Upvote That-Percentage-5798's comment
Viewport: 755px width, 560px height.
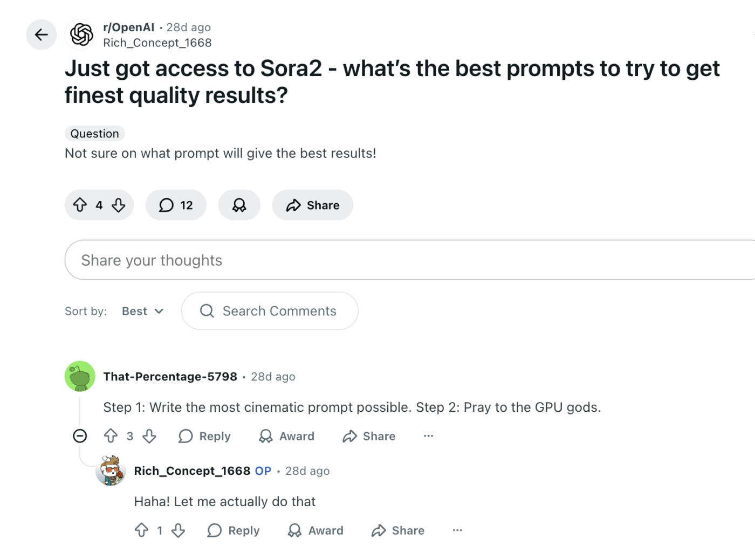tap(112, 436)
